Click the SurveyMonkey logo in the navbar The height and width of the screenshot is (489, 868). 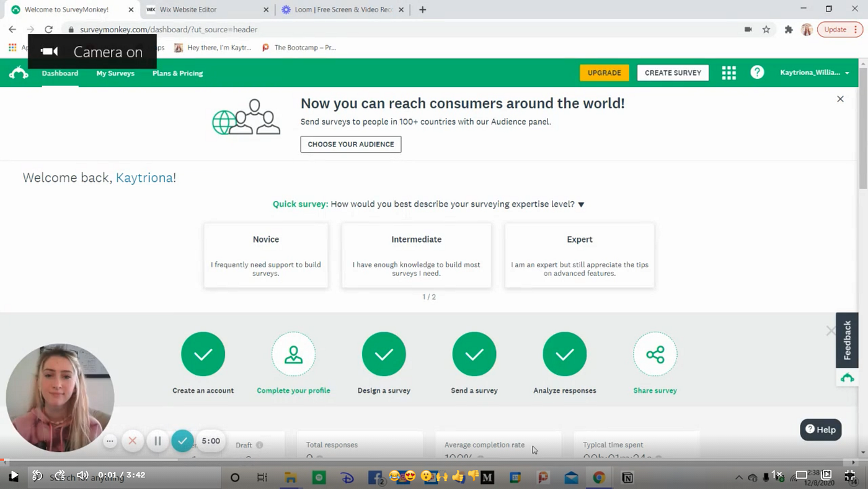(19, 73)
